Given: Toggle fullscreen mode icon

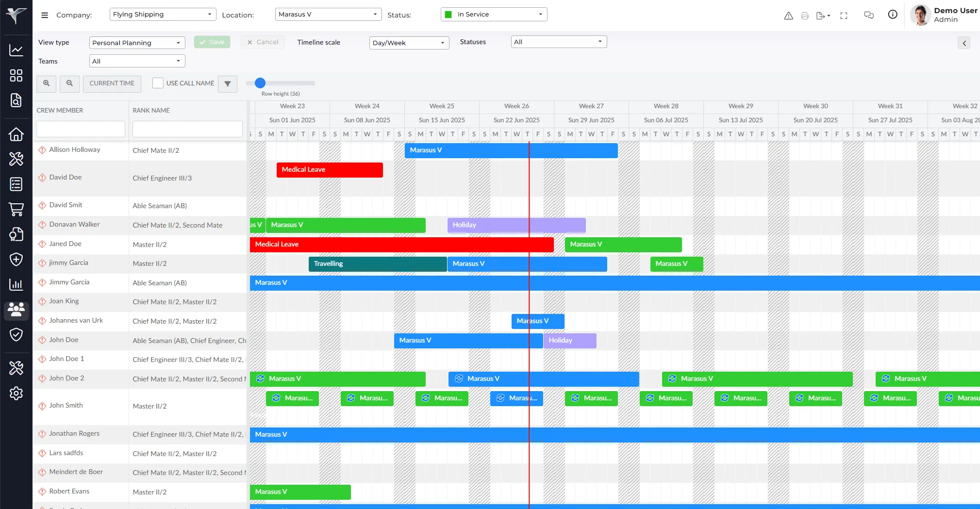Looking at the screenshot, I should [844, 16].
